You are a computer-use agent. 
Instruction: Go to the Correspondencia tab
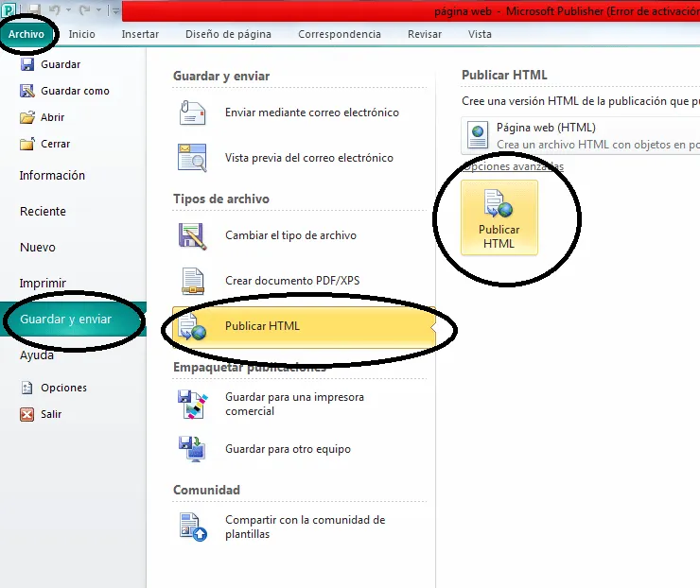pyautogui.click(x=340, y=34)
